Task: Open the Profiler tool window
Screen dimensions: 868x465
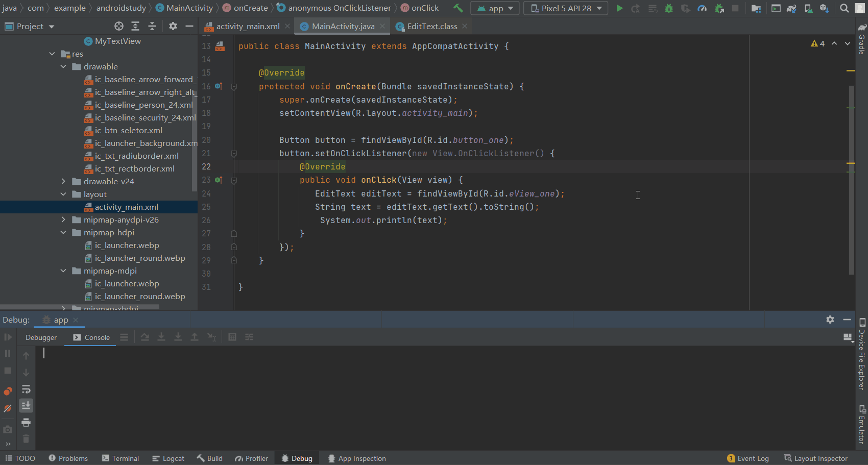Action: coord(251,458)
